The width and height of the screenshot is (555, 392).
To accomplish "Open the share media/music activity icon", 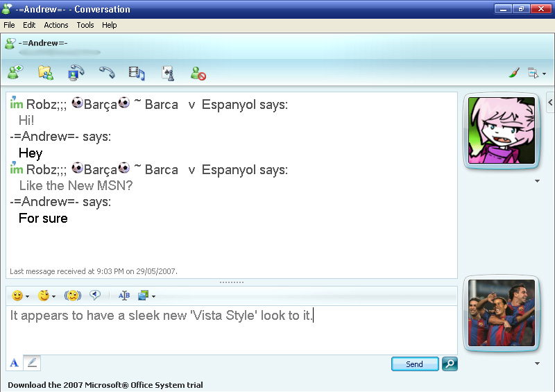I will 137,74.
